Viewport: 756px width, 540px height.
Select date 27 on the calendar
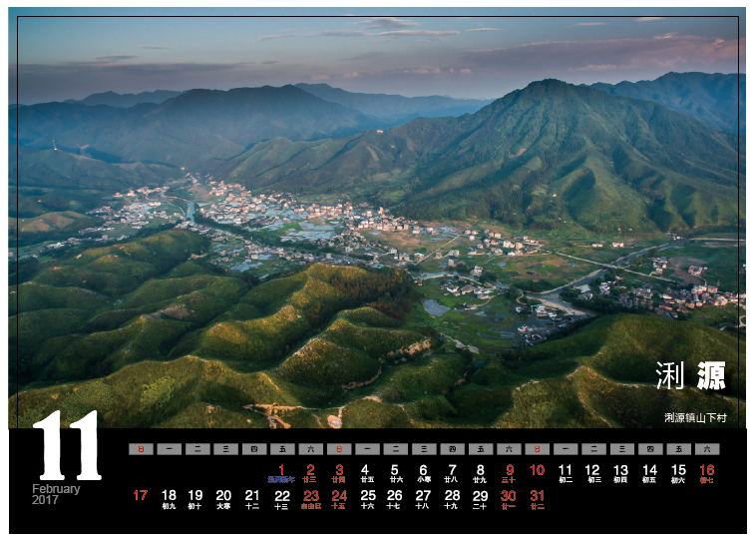pos(424,495)
